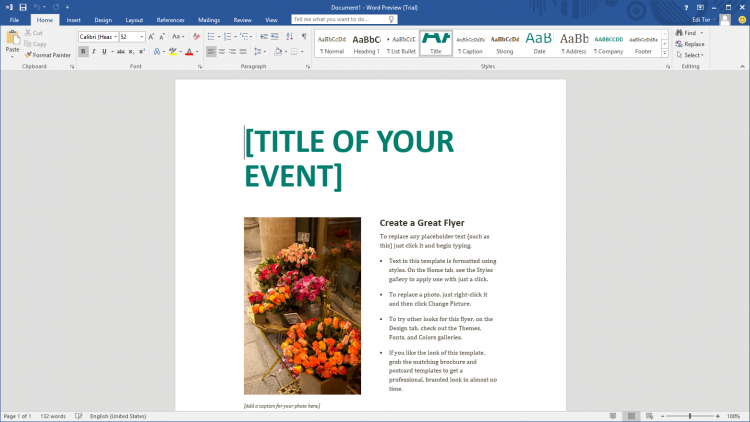Expand the Styles gallery with More arrow
Viewport: 750px width, 422px height.
[x=665, y=53]
